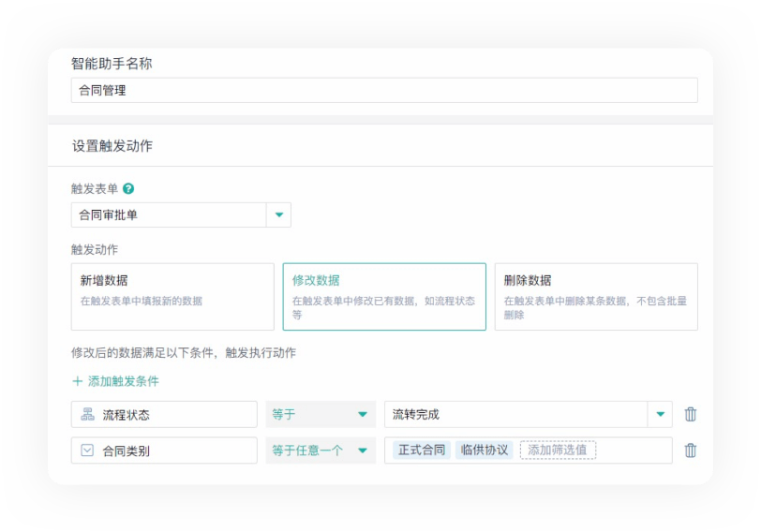Click the 合同类别 field dropdown-type icon
The width and height of the screenshot is (761, 532).
pos(87,451)
